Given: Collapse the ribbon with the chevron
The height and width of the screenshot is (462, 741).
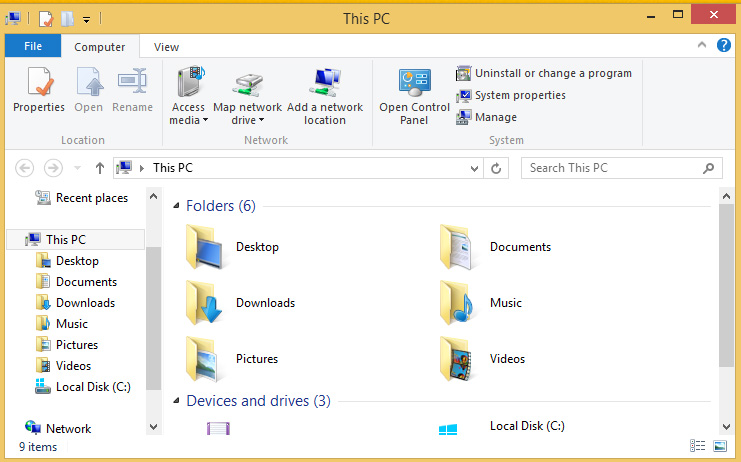Looking at the screenshot, I should (702, 45).
